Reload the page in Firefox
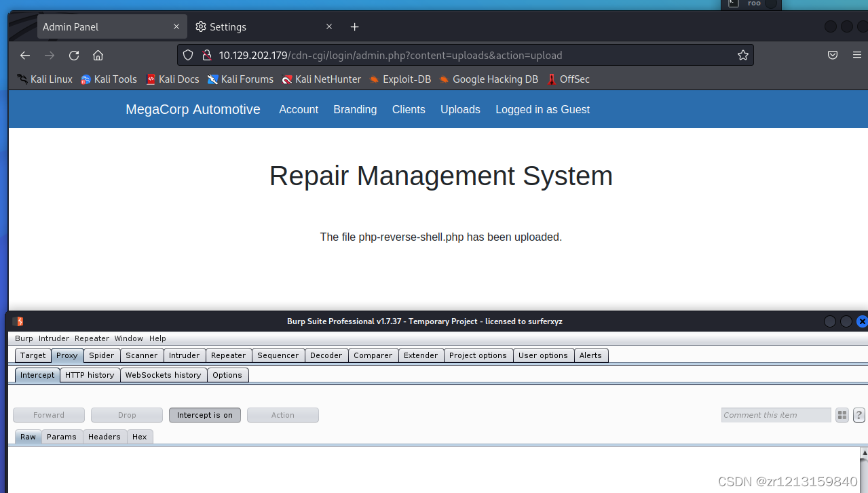Viewport: 868px width, 493px height. point(74,56)
